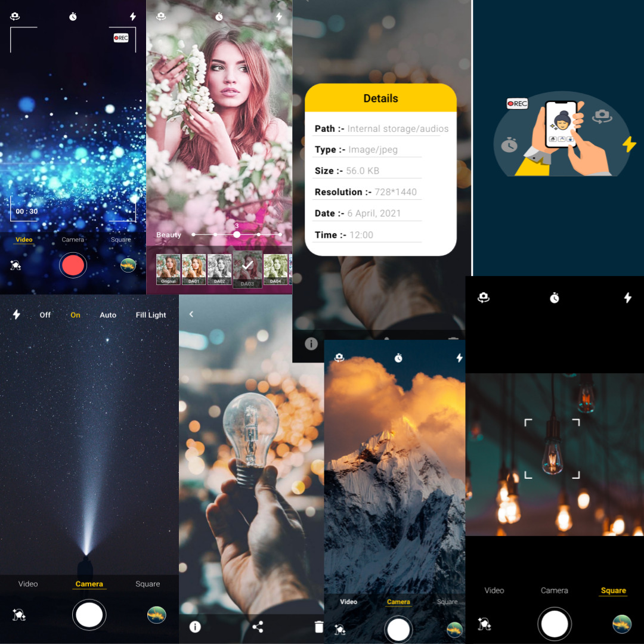Open info beside the share icon
The image size is (644, 644).
pyautogui.click(x=195, y=627)
